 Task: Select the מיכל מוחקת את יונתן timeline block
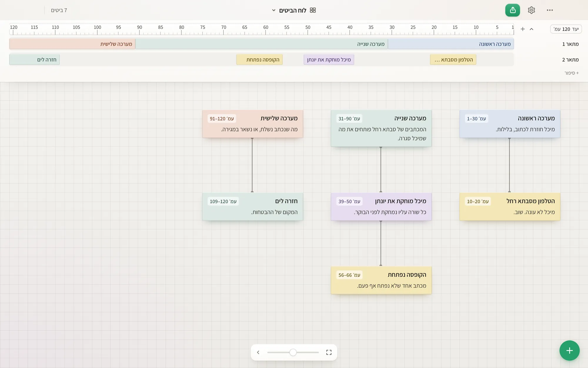[329, 60]
